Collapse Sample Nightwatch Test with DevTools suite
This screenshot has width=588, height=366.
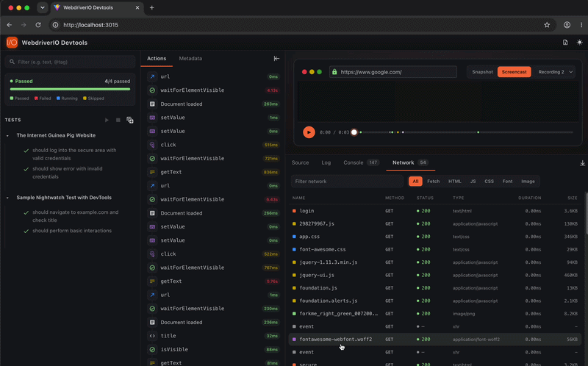click(x=7, y=198)
